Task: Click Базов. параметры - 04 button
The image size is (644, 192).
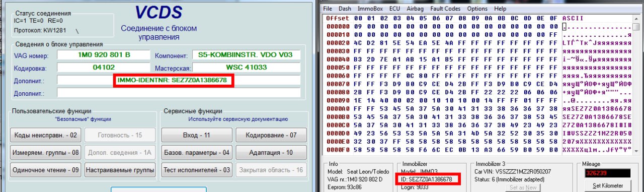Action: 197,152
